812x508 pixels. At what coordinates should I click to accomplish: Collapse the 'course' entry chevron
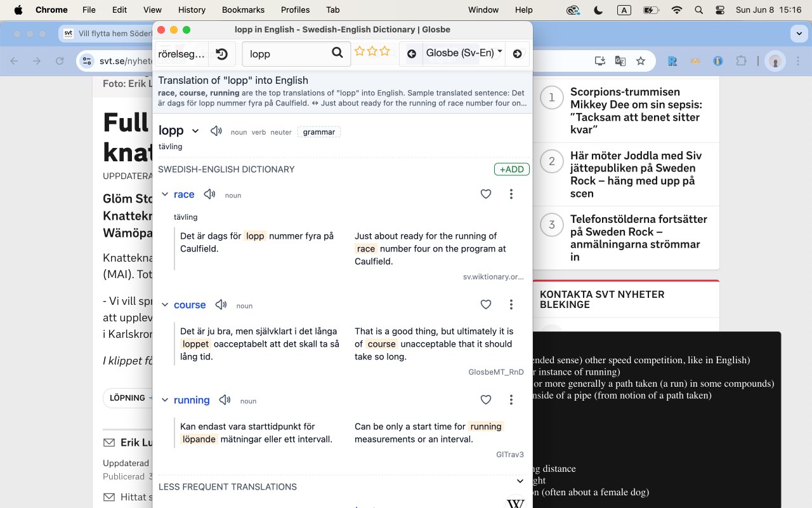tap(165, 305)
